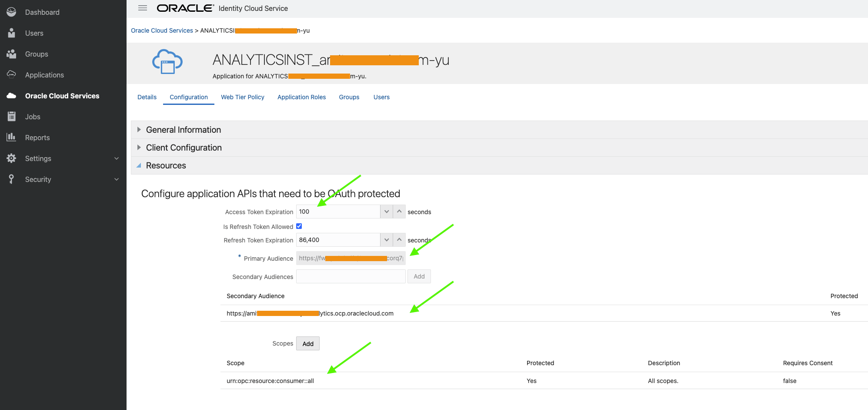Screen dimensions: 868x410
Task: Collapse the Resources section
Action: click(139, 165)
